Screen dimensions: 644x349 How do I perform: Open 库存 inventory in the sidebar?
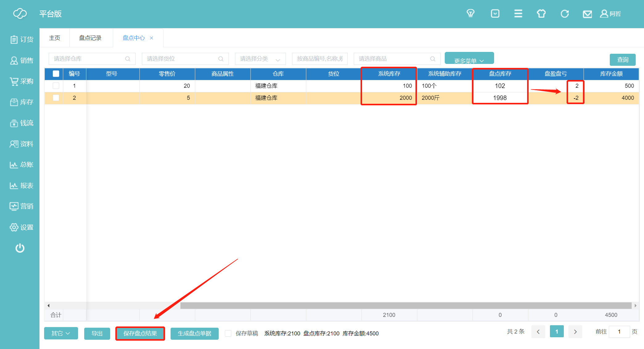point(22,102)
